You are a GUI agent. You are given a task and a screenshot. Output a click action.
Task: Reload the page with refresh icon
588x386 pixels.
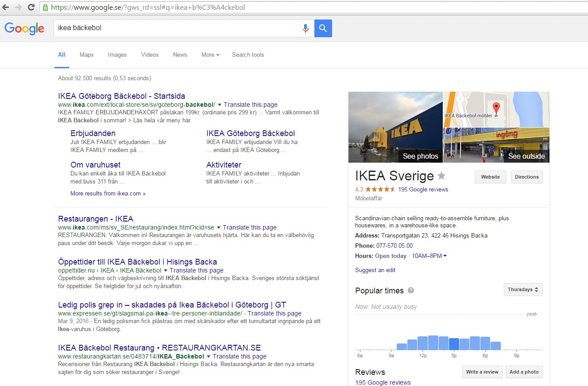click(x=31, y=7)
